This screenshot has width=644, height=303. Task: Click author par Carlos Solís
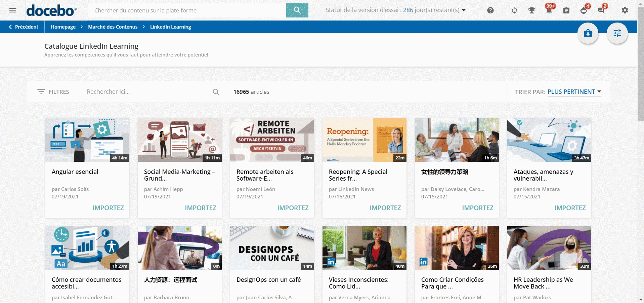coord(70,189)
